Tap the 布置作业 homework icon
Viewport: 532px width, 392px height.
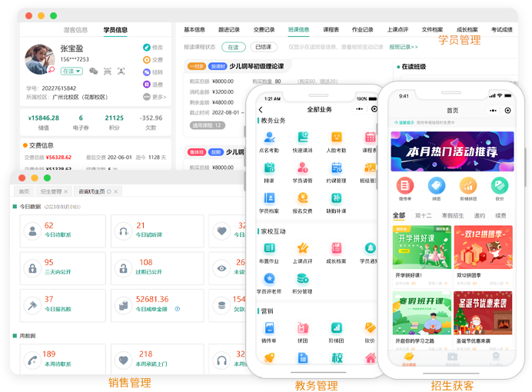pyautogui.click(x=269, y=248)
